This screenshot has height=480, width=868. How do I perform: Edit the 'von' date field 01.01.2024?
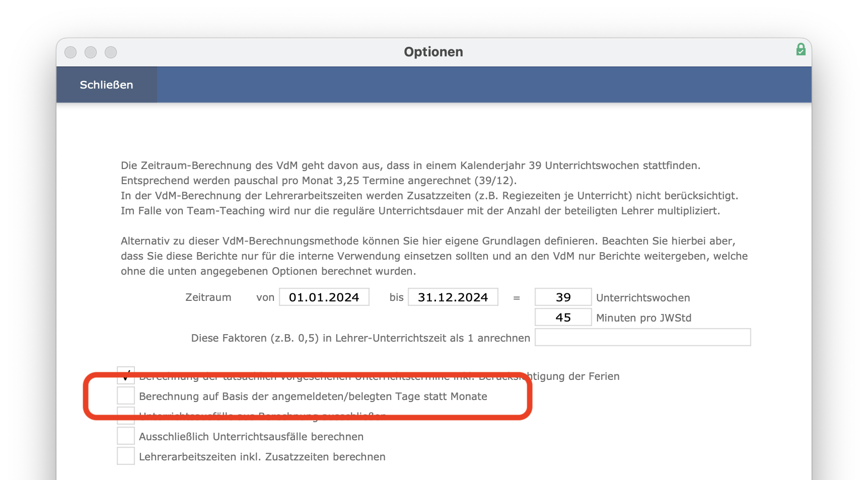[324, 297]
